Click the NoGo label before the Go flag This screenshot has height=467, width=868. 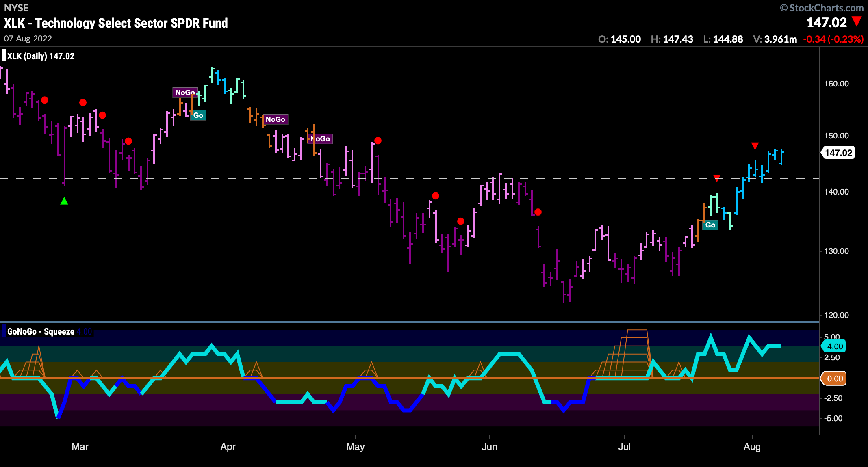click(185, 93)
